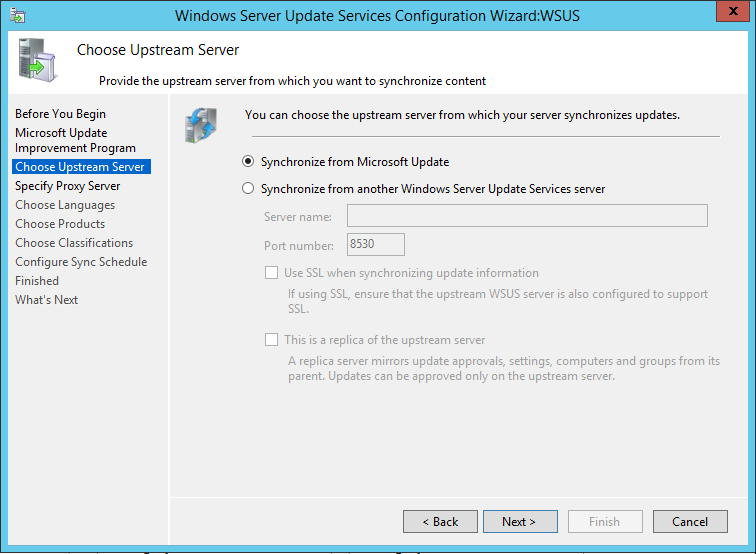Click the disabled Finish button

[605, 522]
